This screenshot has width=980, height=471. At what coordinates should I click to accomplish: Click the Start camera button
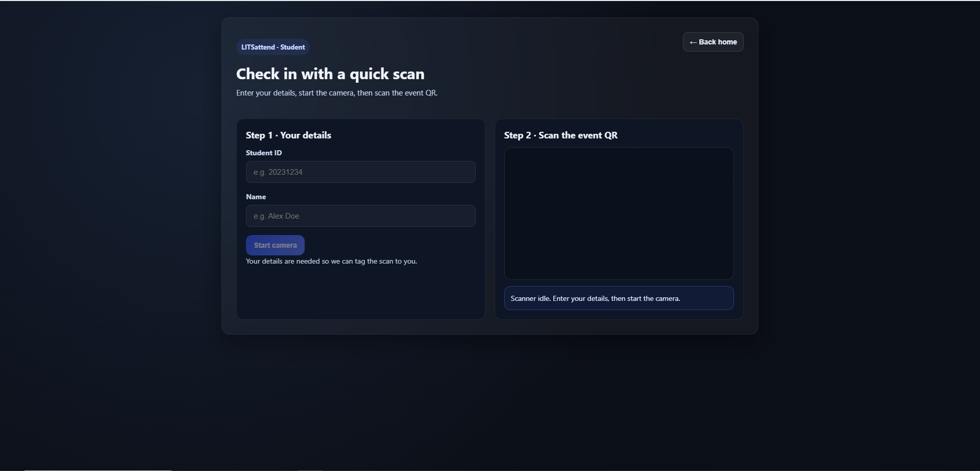275,245
